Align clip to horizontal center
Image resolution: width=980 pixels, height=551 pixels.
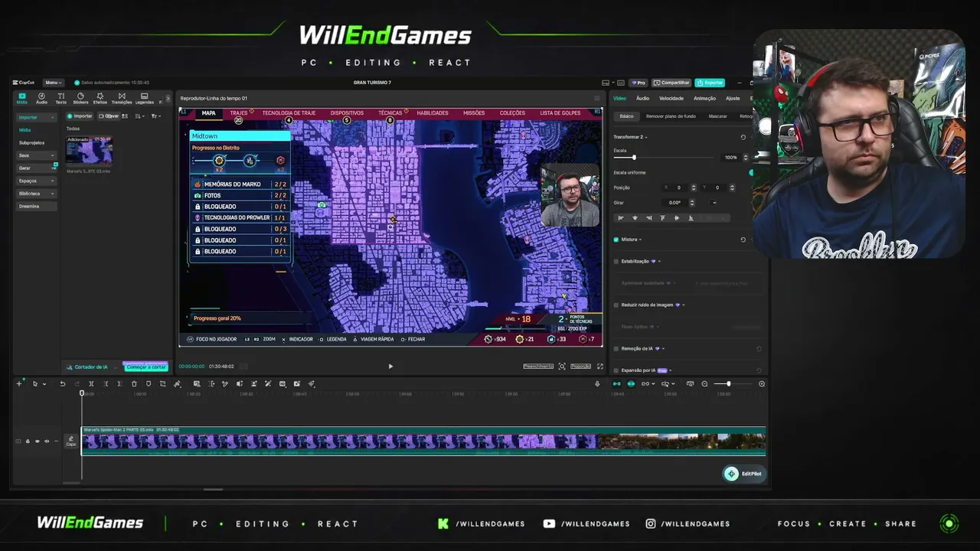[635, 218]
